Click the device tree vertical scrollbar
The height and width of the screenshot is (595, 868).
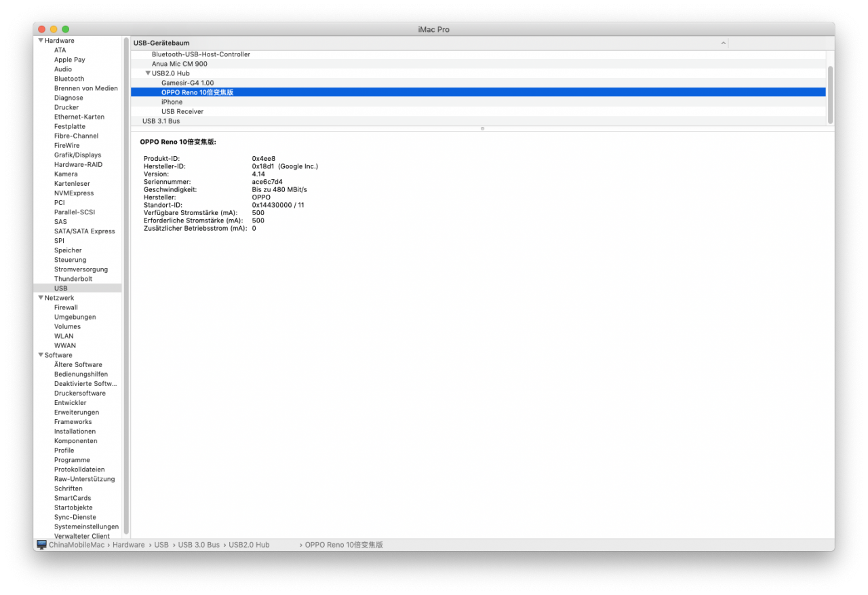(830, 94)
